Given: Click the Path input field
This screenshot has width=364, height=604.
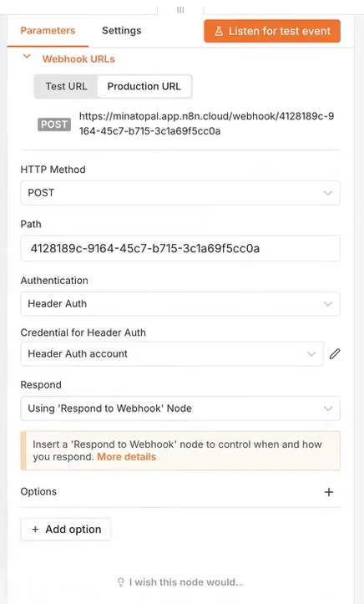Looking at the screenshot, I should click(180, 248).
